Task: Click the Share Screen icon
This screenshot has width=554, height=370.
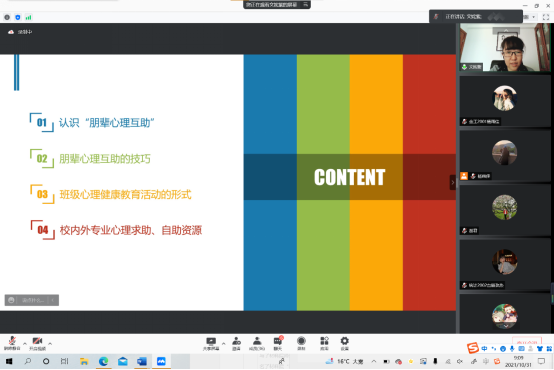Action: tap(211, 343)
